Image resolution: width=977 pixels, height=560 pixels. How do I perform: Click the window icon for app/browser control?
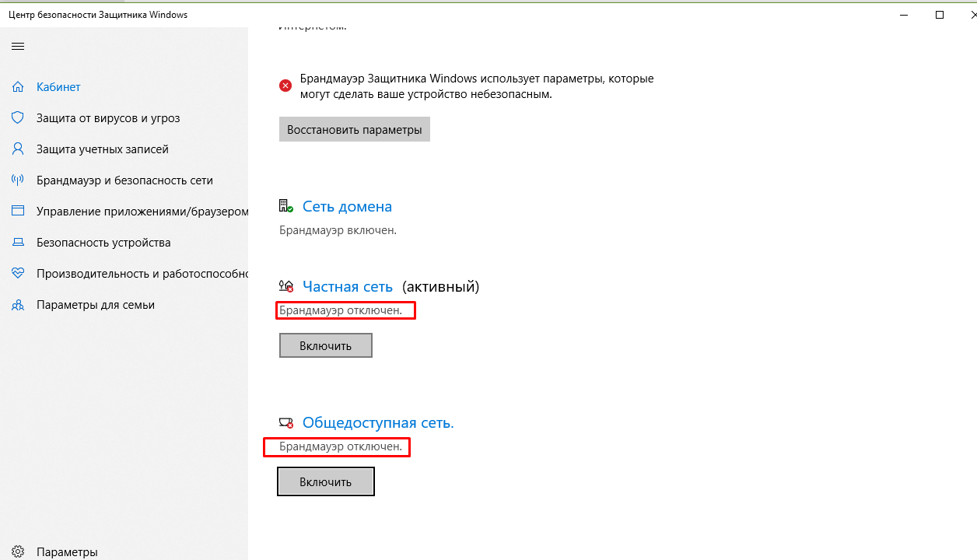pos(18,212)
